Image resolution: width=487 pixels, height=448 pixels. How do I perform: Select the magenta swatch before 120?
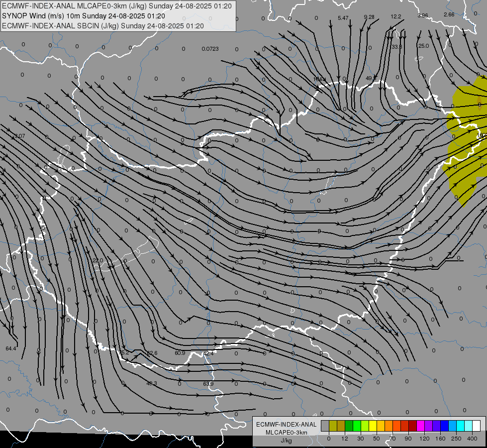(x=421, y=426)
